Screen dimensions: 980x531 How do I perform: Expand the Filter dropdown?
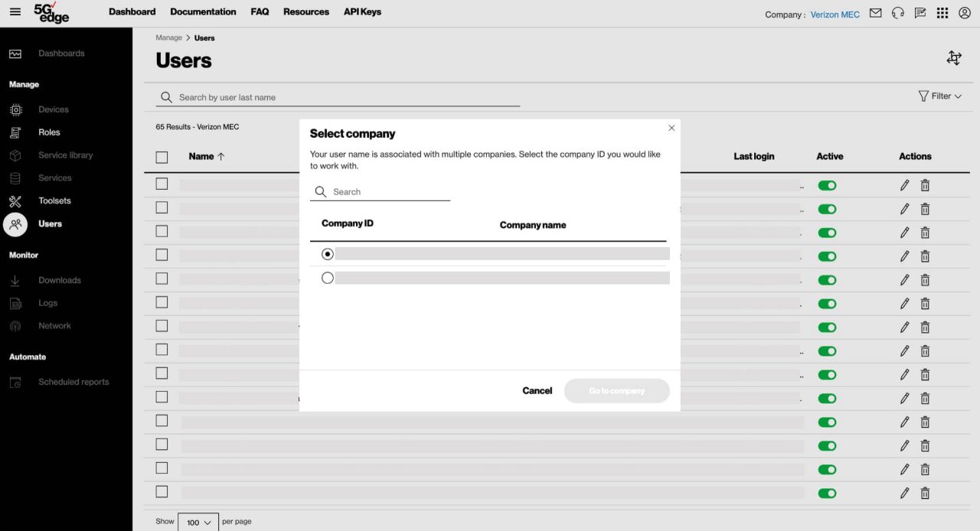pyautogui.click(x=939, y=96)
